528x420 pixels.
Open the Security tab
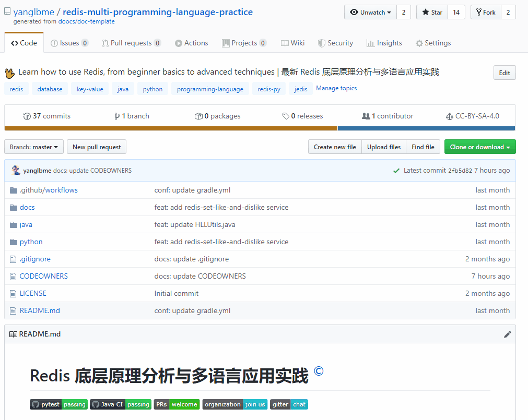coord(335,43)
